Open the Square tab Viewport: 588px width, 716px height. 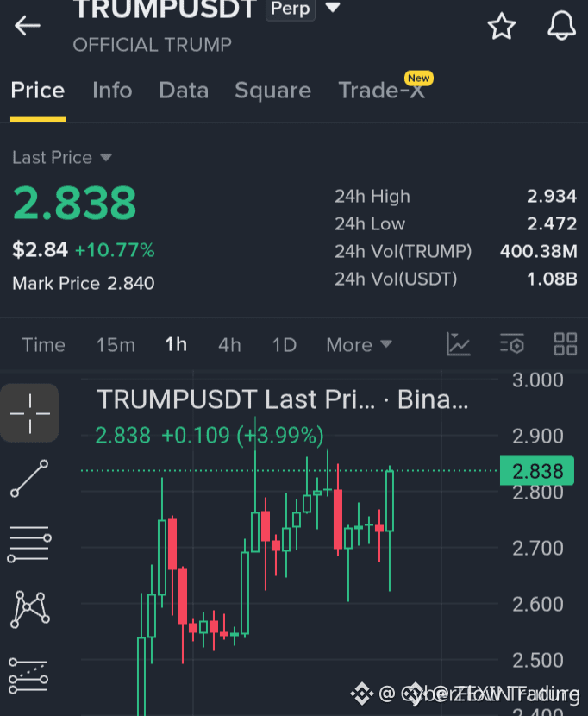click(272, 91)
